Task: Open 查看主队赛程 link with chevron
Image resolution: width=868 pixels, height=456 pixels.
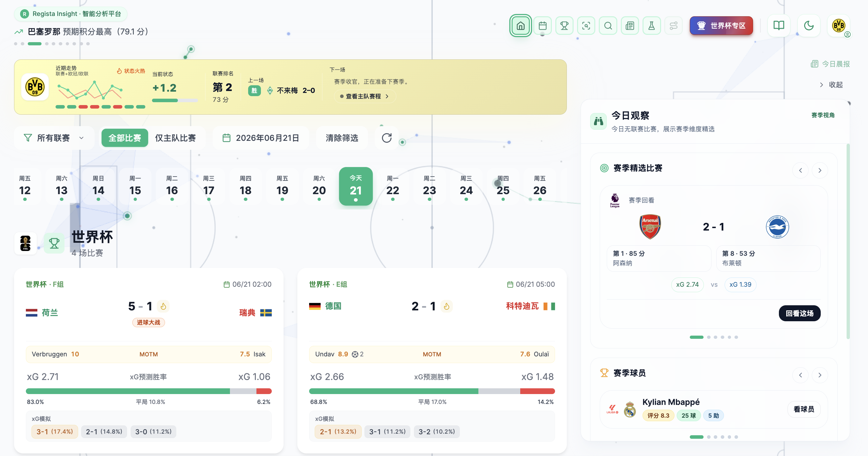Action: (365, 96)
